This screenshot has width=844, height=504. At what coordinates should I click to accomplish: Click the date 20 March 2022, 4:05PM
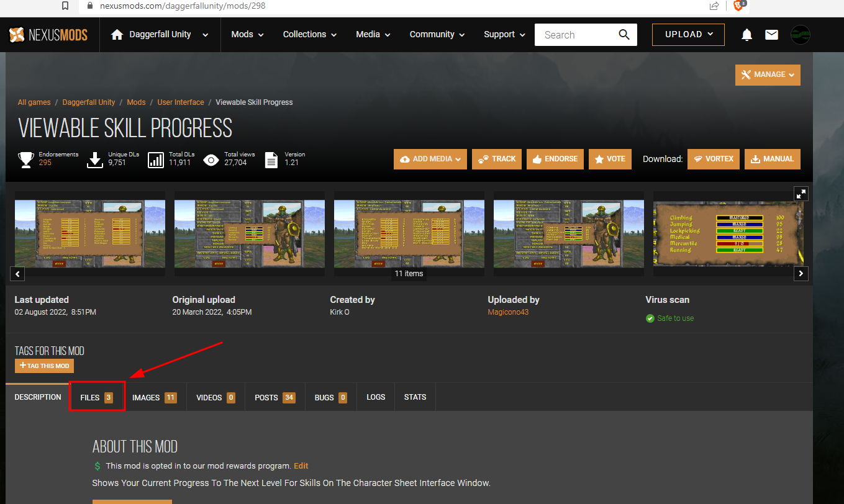click(x=212, y=312)
